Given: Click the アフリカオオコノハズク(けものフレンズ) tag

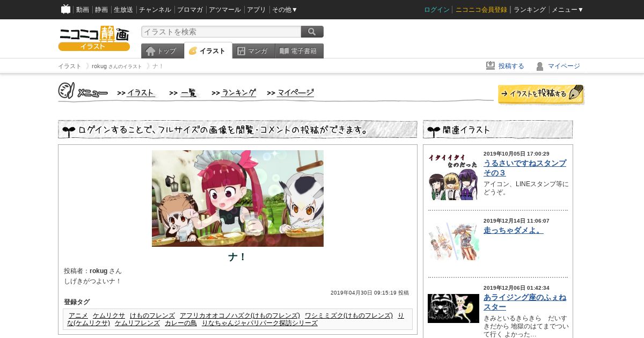Looking at the screenshot, I should [240, 315].
